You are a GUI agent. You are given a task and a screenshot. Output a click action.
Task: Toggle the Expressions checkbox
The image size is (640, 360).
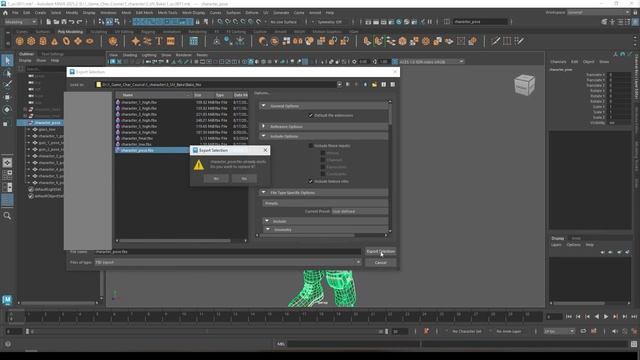323,167
